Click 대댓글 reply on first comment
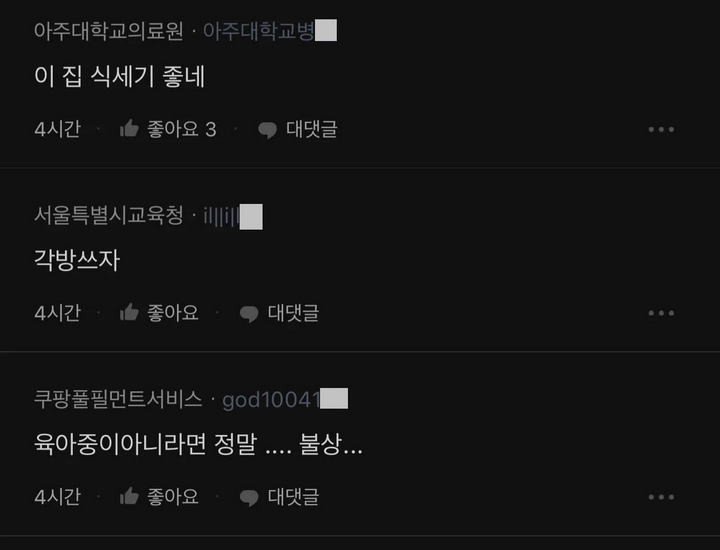Viewport: 720px width, 550px height. [312, 129]
